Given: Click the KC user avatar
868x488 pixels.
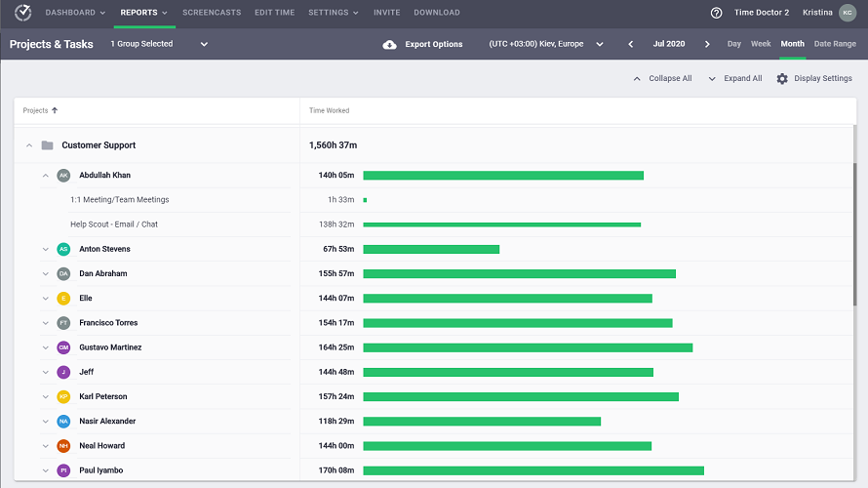Looking at the screenshot, I should [848, 13].
